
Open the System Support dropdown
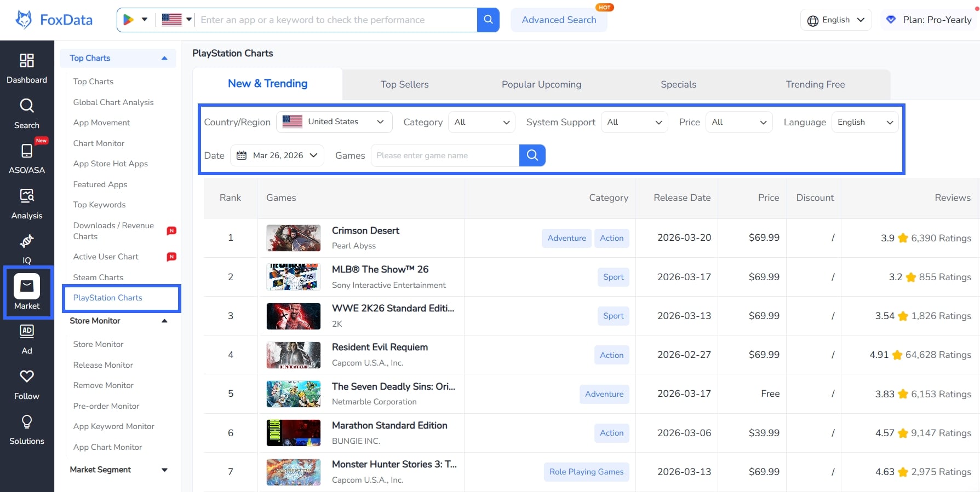click(634, 122)
